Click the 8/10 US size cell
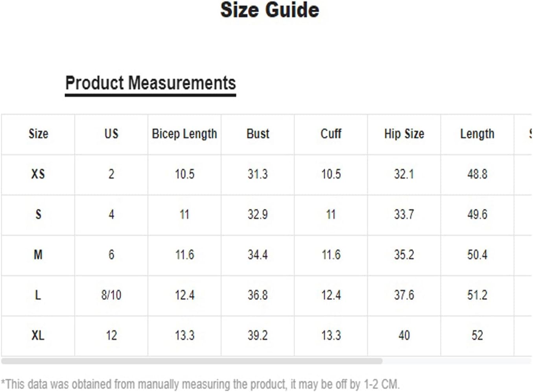This screenshot has height=392, width=533. click(x=111, y=295)
